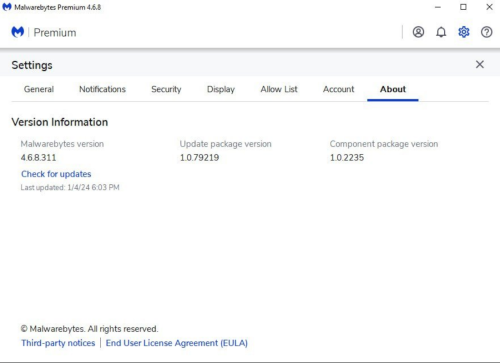Screen dimensions: 500x363
Task: Click the Malwarebytes logo in header
Action: coord(18,32)
